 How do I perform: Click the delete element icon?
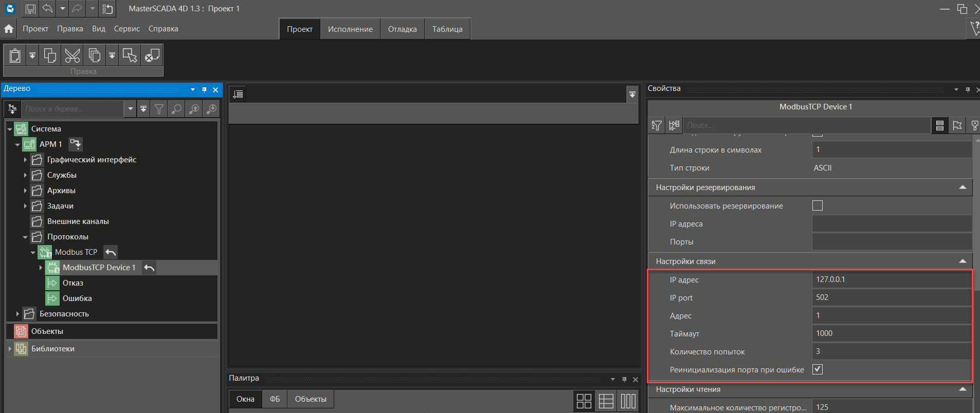coord(152,55)
